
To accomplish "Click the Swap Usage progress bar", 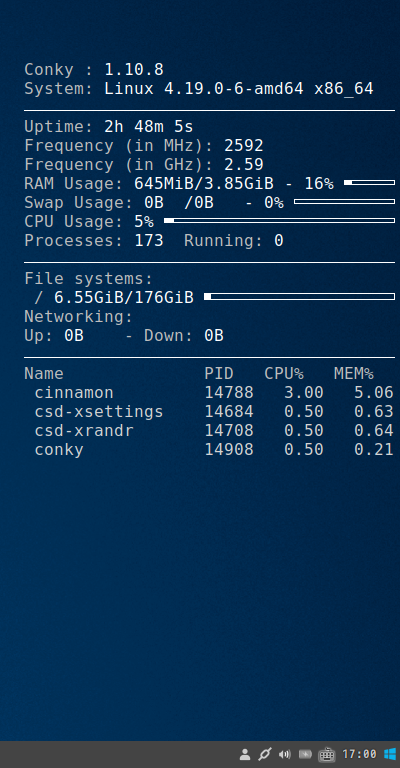I will [344, 201].
